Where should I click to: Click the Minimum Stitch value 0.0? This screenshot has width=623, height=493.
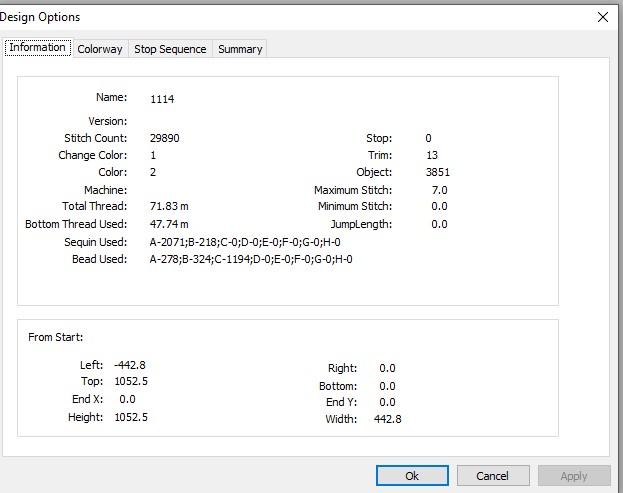(x=439, y=206)
